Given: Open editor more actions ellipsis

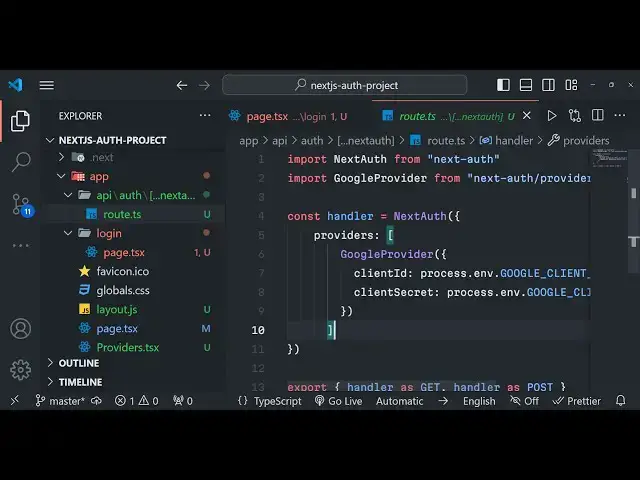Looking at the screenshot, I should pyautogui.click(x=620, y=116).
